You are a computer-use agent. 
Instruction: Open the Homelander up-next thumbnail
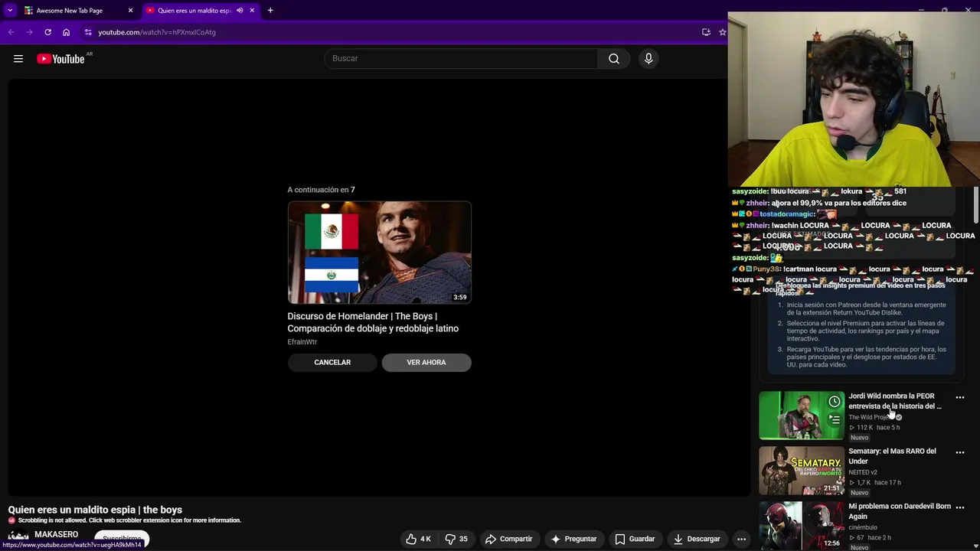click(x=380, y=253)
